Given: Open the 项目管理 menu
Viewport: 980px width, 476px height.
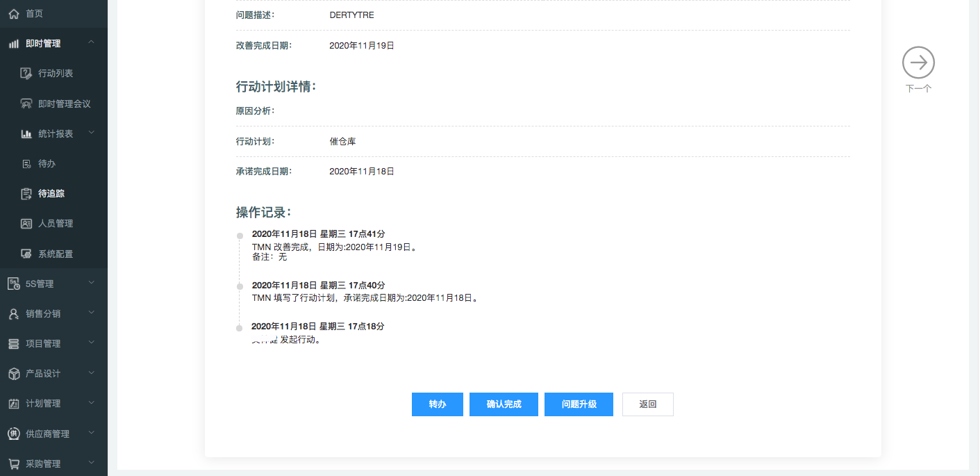Looking at the screenshot, I should (x=43, y=344).
